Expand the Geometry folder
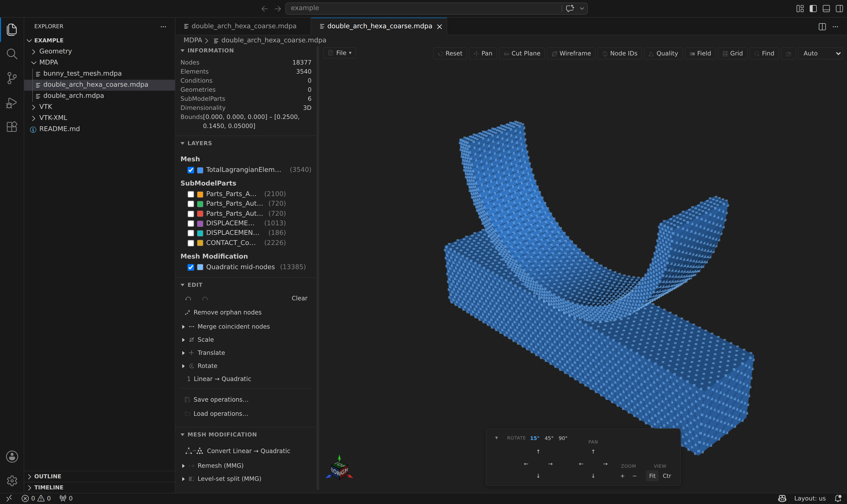The height and width of the screenshot is (504, 847). (x=55, y=51)
